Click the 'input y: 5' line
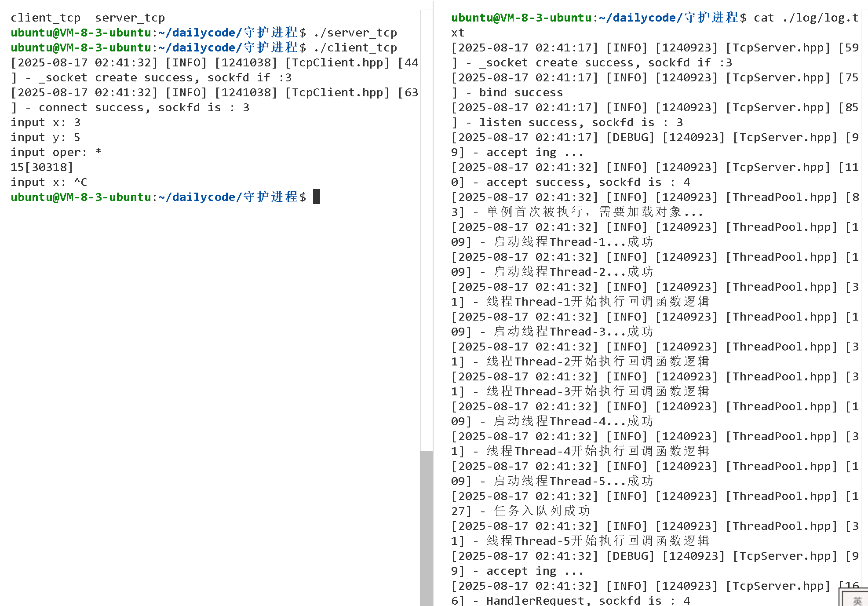 [45, 137]
